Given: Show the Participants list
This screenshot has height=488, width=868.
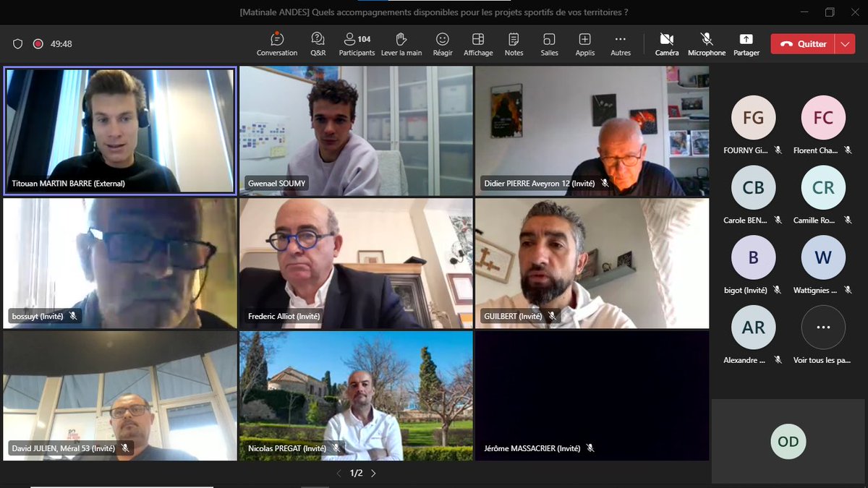Looking at the screenshot, I should tap(357, 44).
